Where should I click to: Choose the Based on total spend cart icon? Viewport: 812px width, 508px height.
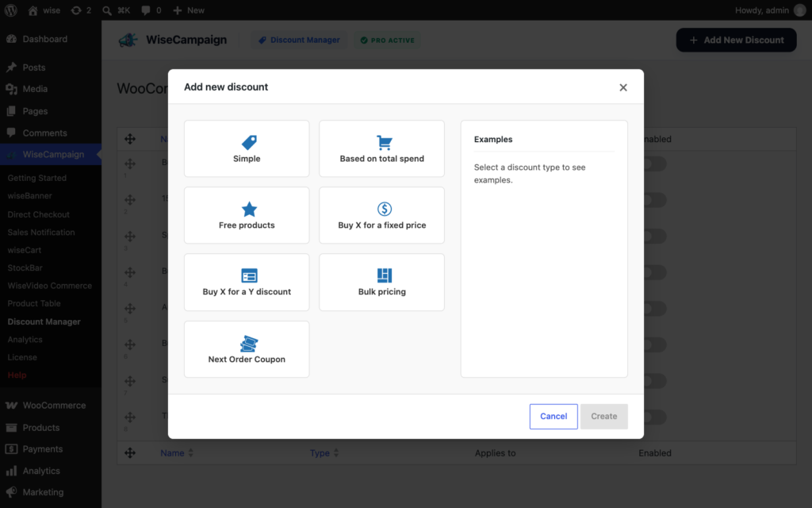(385, 142)
